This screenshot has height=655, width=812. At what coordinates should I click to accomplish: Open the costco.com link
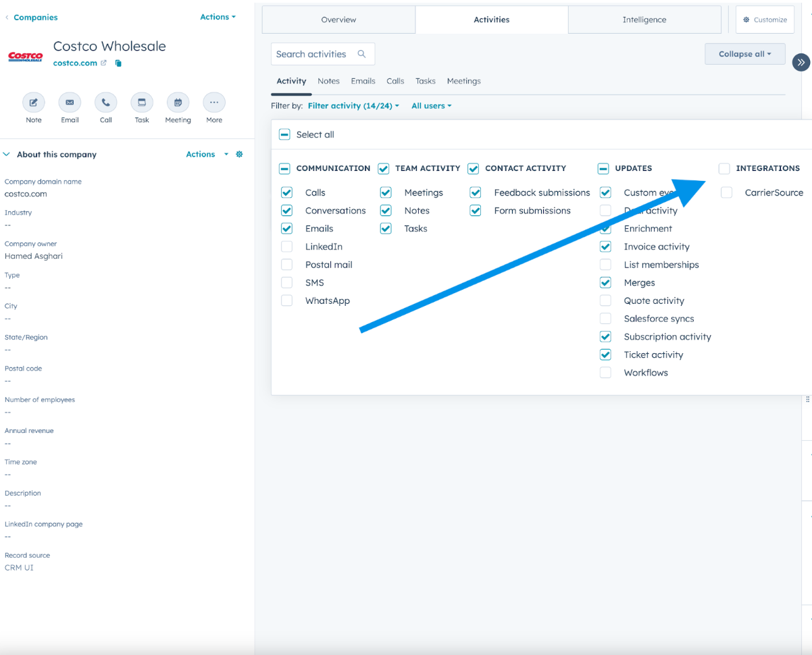tap(75, 63)
